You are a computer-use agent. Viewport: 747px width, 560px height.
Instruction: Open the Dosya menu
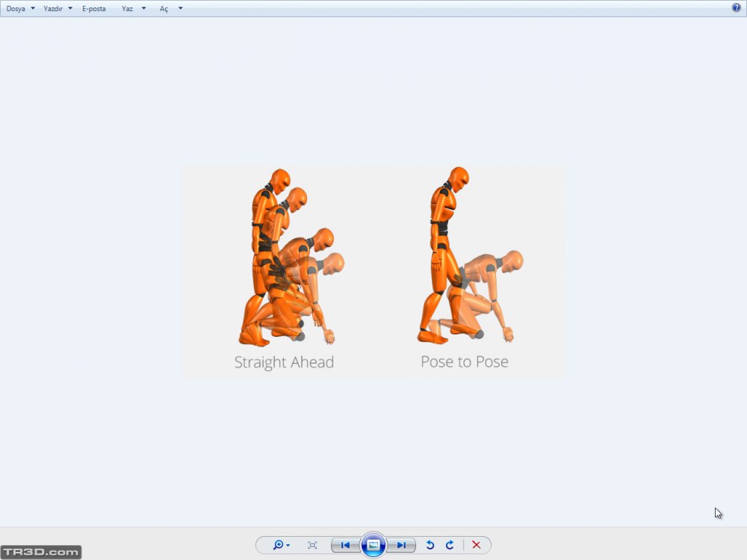click(x=16, y=9)
